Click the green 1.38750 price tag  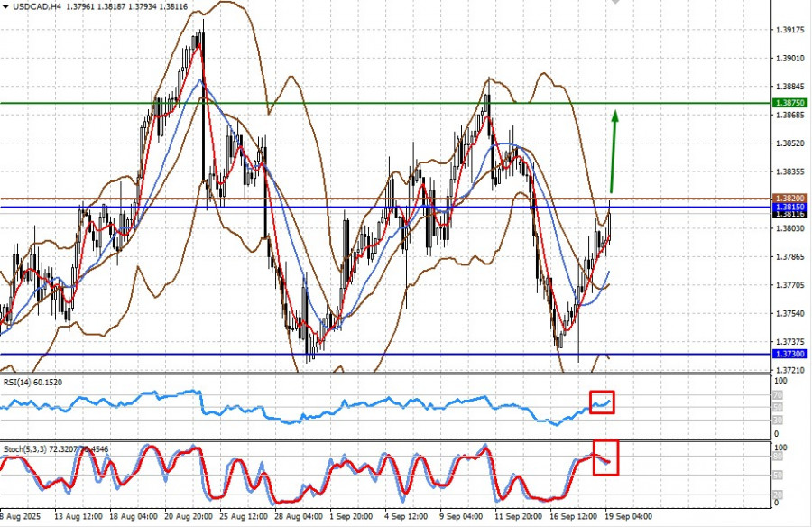(x=790, y=104)
